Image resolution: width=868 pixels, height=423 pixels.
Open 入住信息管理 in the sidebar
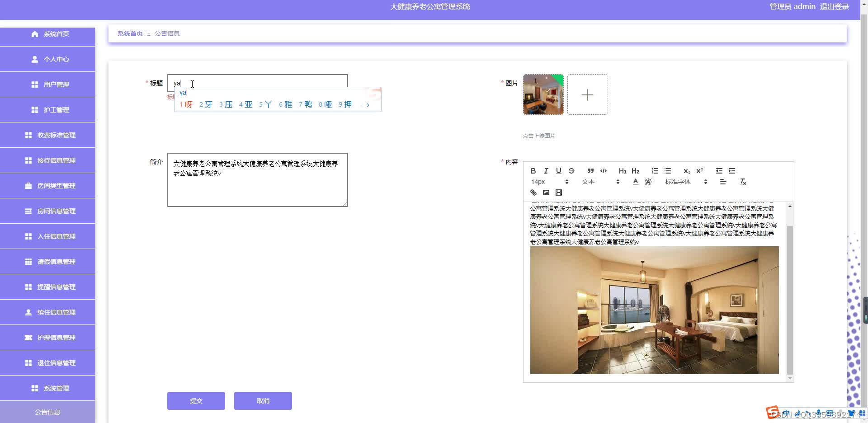[47, 236]
